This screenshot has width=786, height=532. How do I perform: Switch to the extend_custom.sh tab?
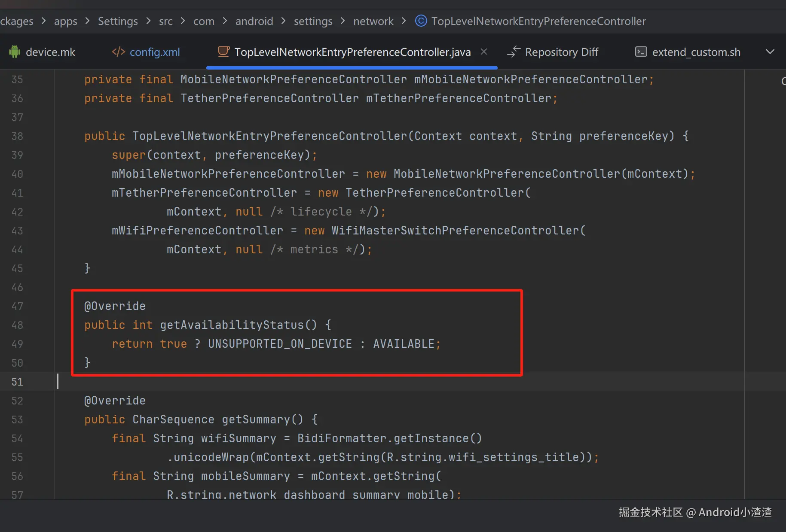click(x=688, y=52)
